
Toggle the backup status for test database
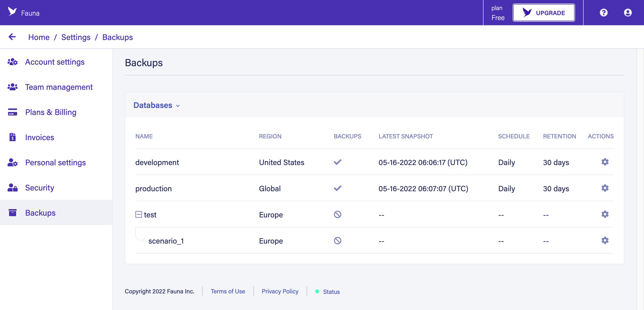[337, 214]
